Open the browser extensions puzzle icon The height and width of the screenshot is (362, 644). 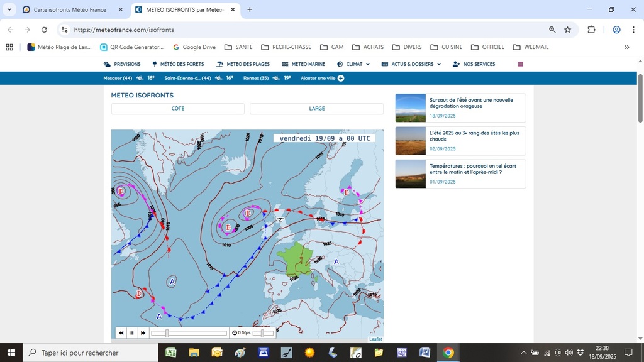click(x=591, y=30)
